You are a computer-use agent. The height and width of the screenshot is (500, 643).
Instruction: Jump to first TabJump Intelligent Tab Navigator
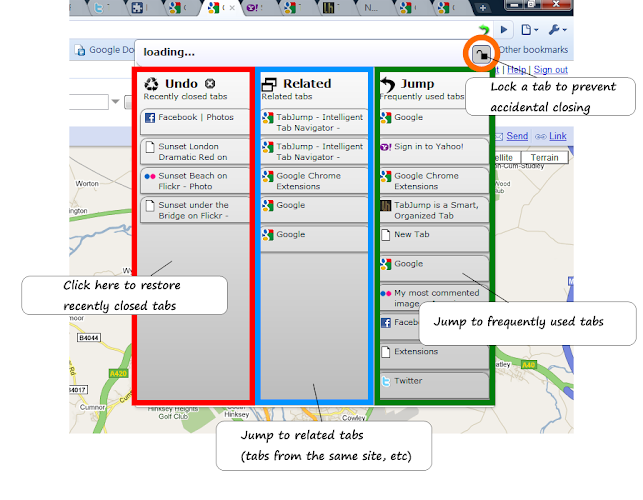click(x=314, y=122)
